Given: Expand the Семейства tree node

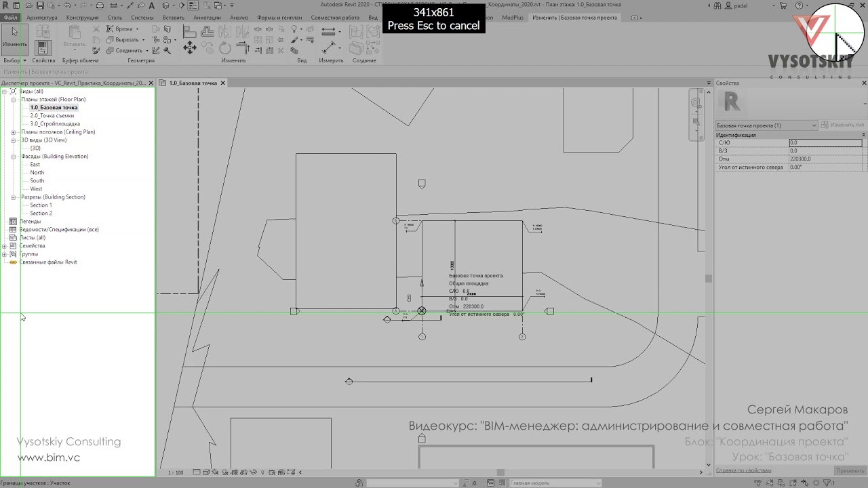Looking at the screenshot, I should pos(5,246).
